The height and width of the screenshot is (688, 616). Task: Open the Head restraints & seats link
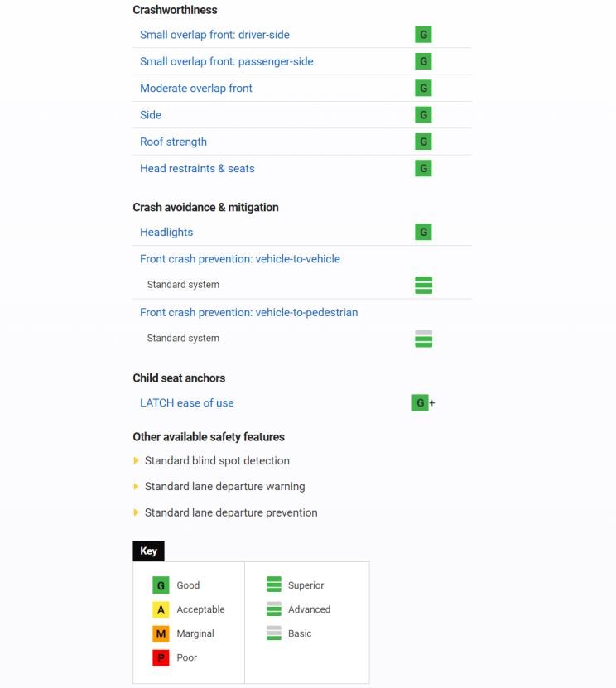click(197, 169)
